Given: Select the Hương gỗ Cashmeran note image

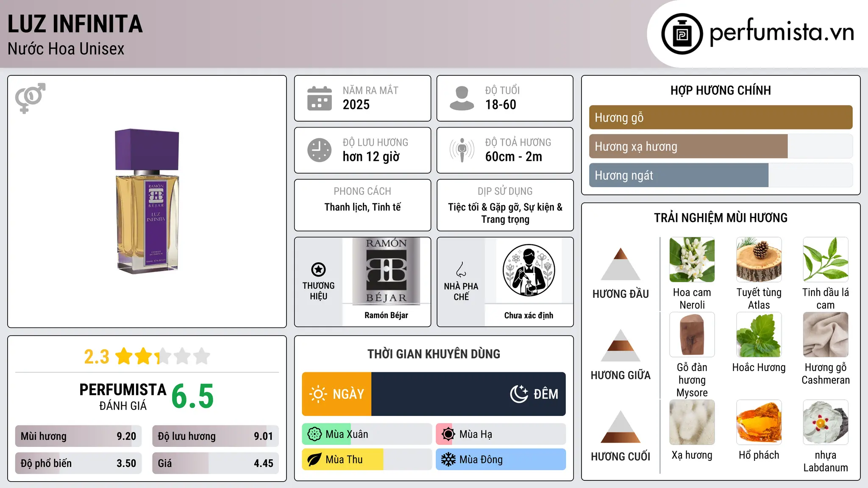Looking at the screenshot, I should (x=826, y=335).
